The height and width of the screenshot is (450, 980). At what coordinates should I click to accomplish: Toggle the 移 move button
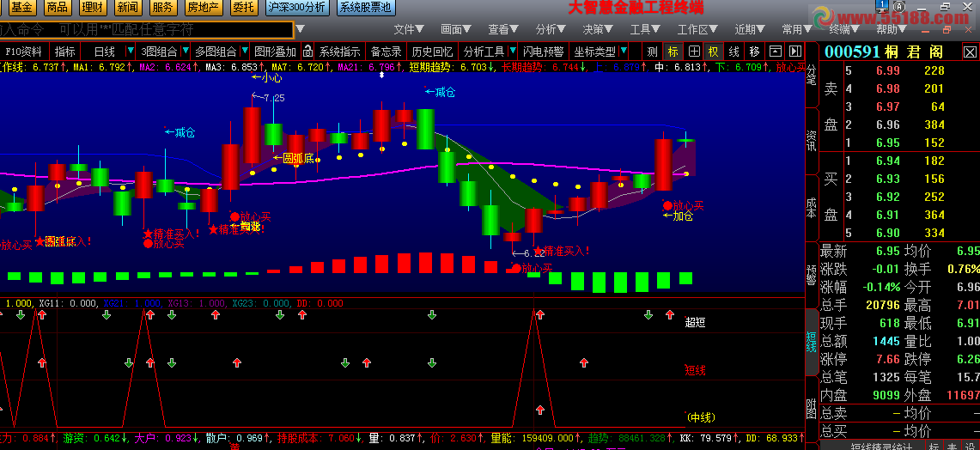[x=754, y=52]
